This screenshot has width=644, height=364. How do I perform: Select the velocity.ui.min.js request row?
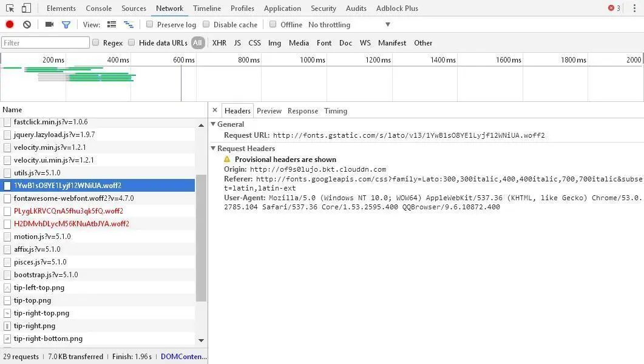click(98, 160)
